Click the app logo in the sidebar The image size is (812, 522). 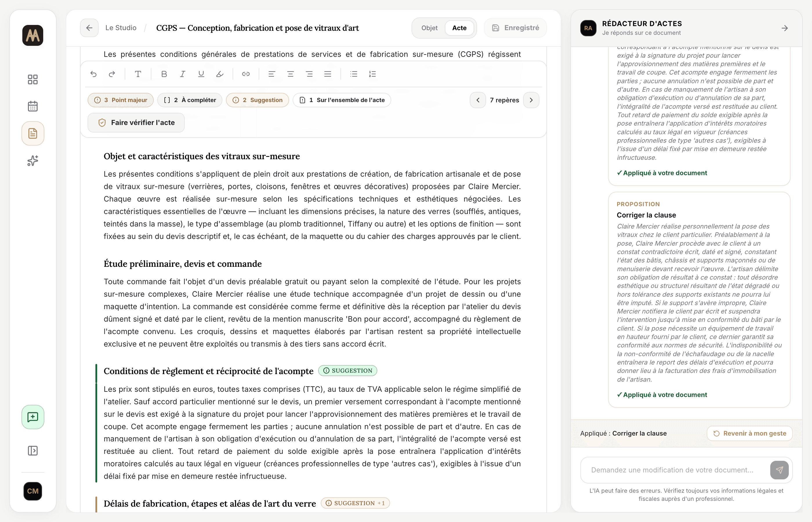point(33,35)
